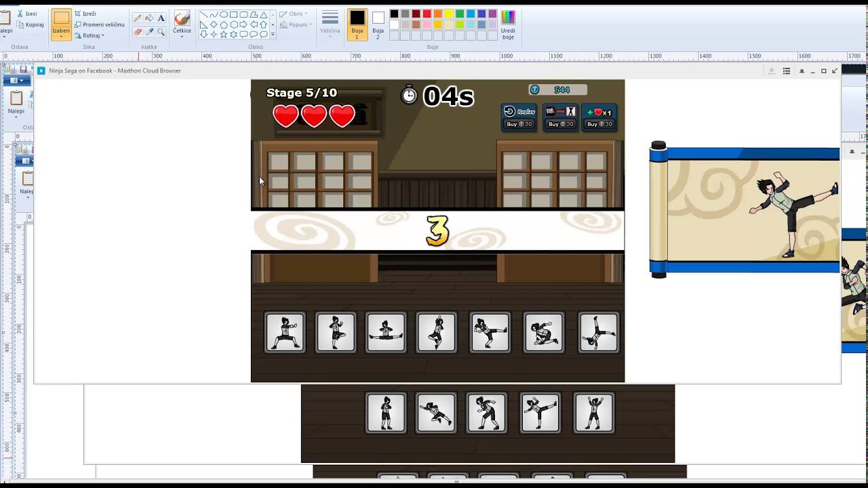Viewport: 868px width, 488px height.
Task: Open the Popuni fill dropdown
Action: point(296,24)
